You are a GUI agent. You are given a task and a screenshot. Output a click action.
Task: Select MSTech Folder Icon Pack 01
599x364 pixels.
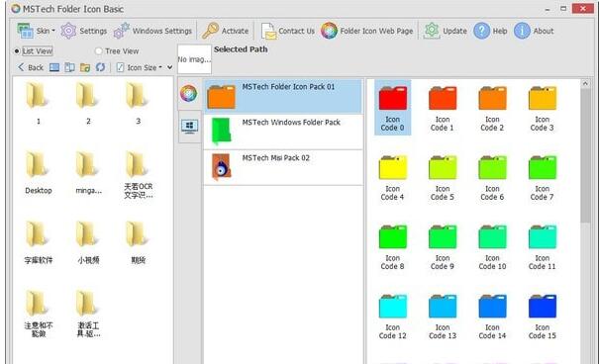(283, 96)
